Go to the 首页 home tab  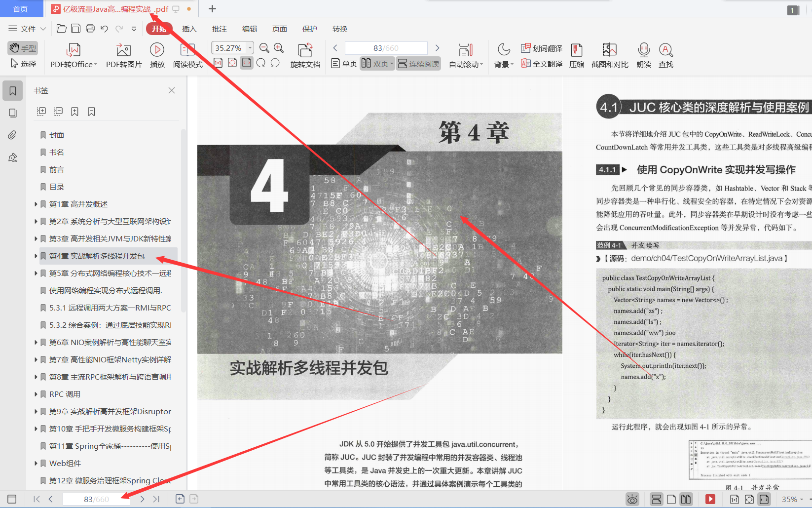(20, 8)
